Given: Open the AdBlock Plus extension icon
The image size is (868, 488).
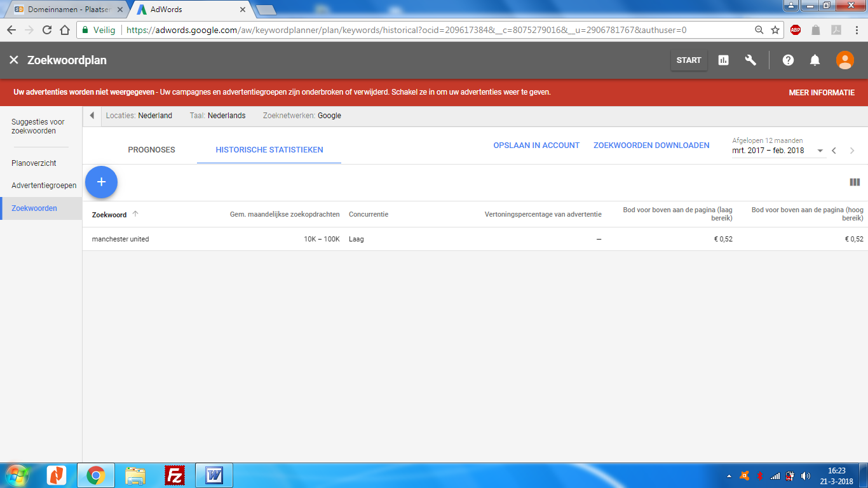Looking at the screenshot, I should 796,30.
